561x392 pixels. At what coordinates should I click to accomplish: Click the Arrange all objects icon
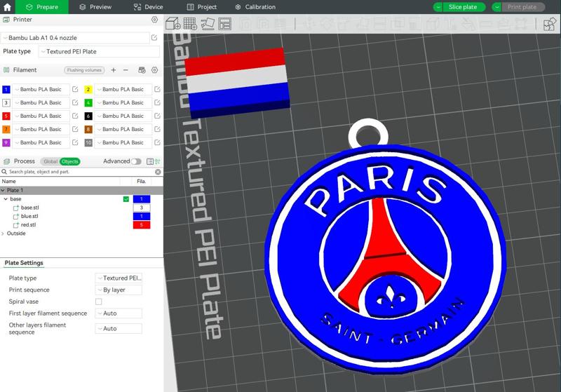pyautogui.click(x=224, y=24)
